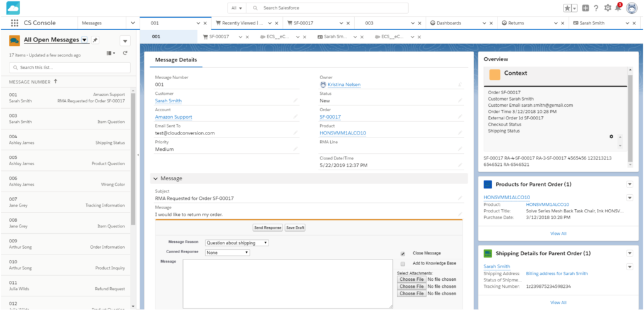Open the display-as table view dropdown

click(111, 53)
